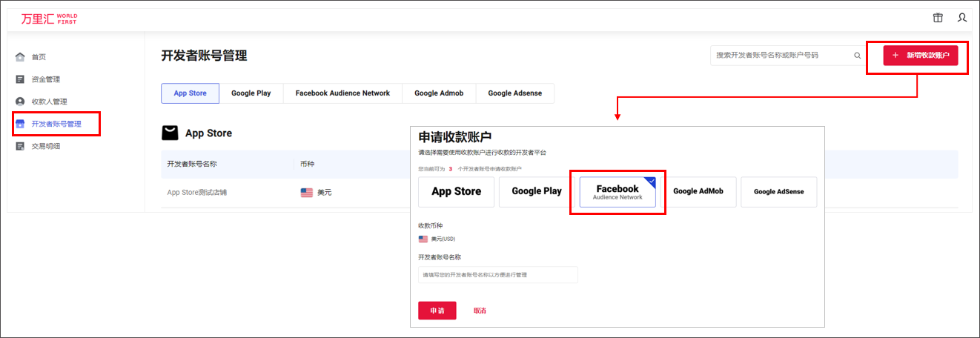Select Google Play platform in dialog
Viewport: 980px width, 338px height.
[537, 191]
